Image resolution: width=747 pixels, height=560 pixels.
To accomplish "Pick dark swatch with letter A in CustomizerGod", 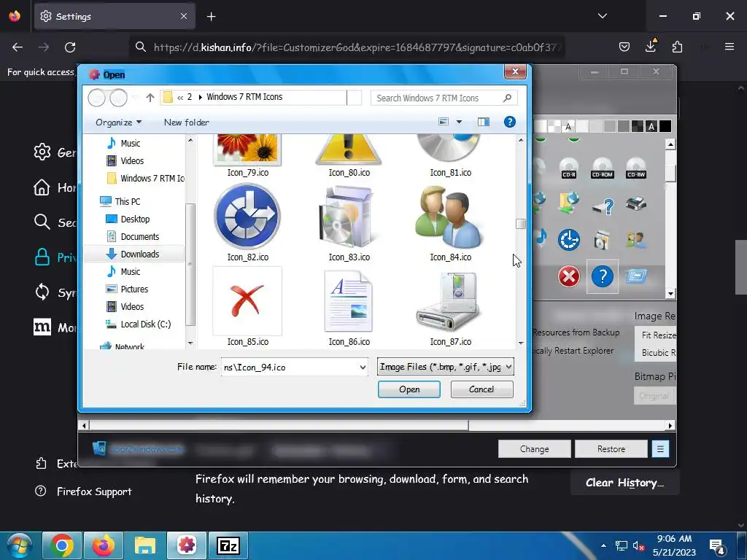I will (651, 126).
